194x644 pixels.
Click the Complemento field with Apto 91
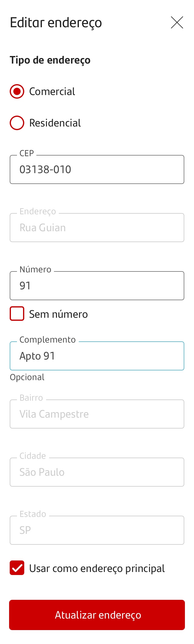pyautogui.click(x=97, y=356)
